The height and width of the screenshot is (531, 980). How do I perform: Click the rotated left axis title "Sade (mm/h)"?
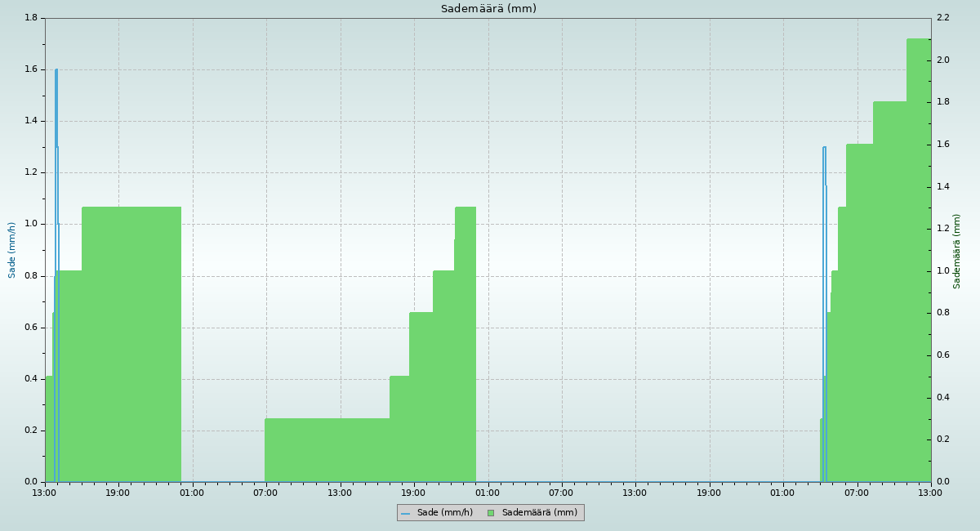12,250
